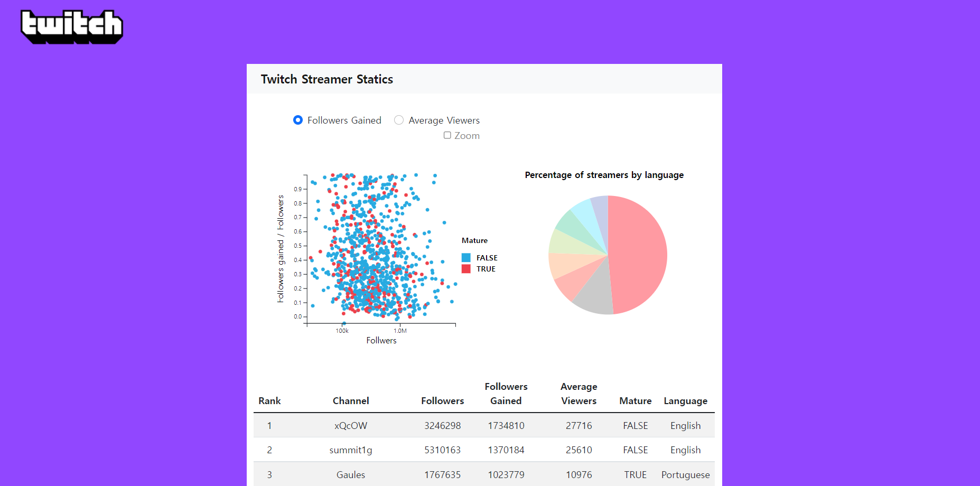Click the pie chart title text

(x=604, y=175)
